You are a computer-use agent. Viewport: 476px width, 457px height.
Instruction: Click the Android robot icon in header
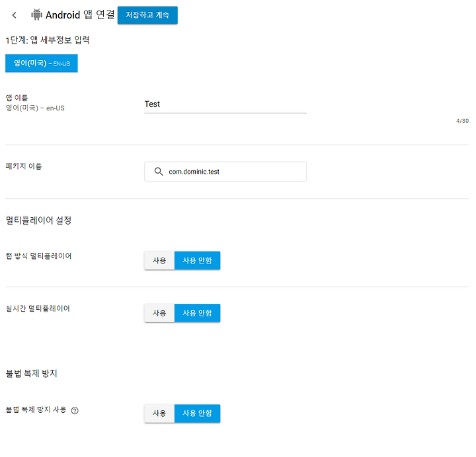point(36,15)
